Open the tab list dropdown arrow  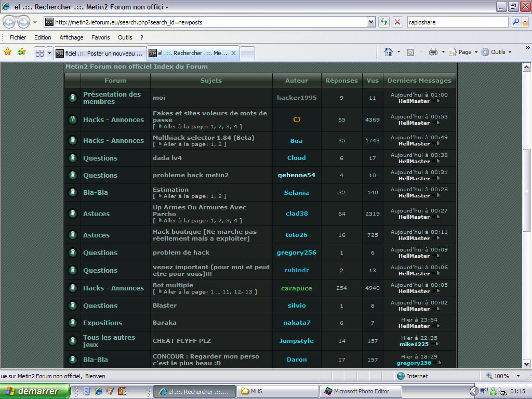tap(49, 54)
